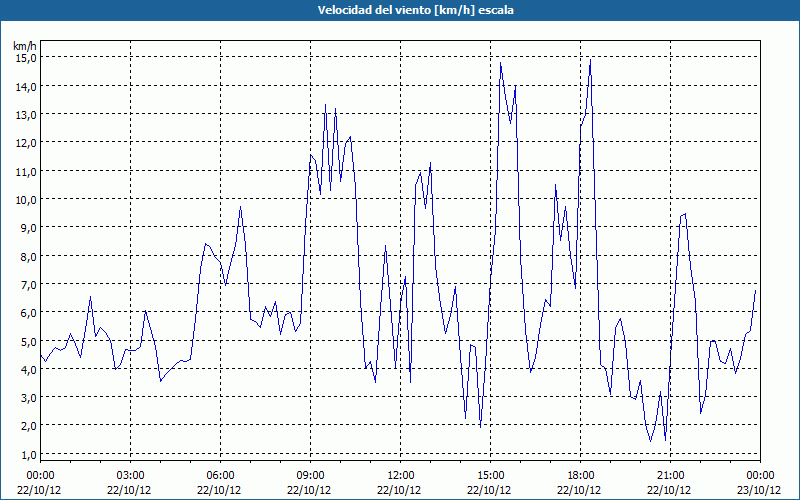The image size is (800, 500).
Task: Pick the "15:00" time label
Action: (x=490, y=476)
